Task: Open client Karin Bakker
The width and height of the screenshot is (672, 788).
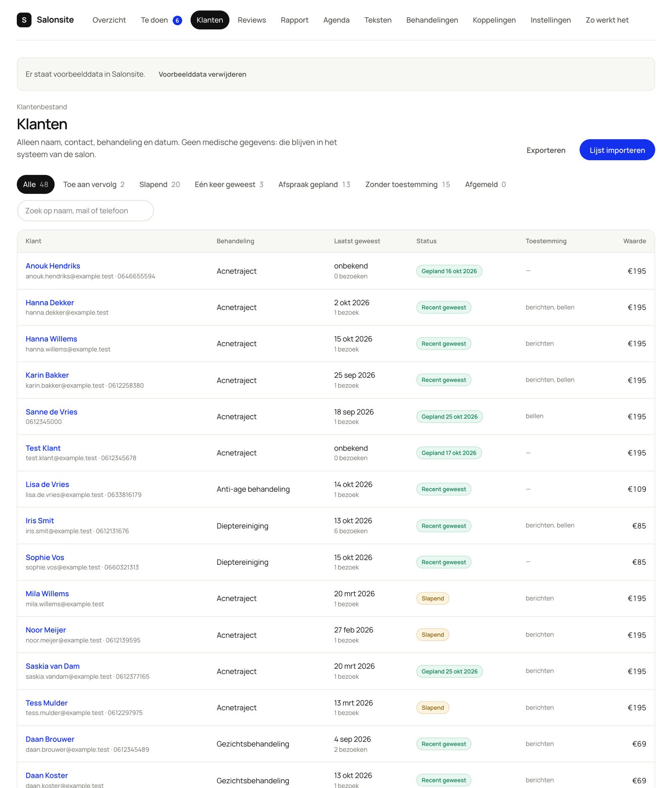Action: pos(47,375)
